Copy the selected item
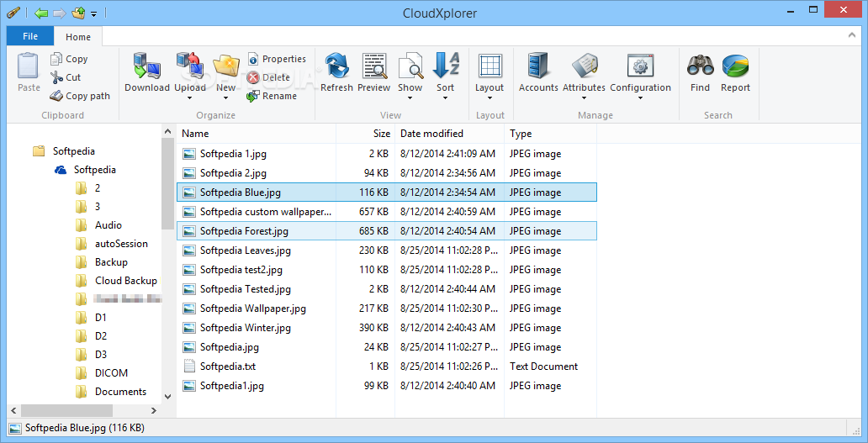The height and width of the screenshot is (443, 868). click(69, 59)
